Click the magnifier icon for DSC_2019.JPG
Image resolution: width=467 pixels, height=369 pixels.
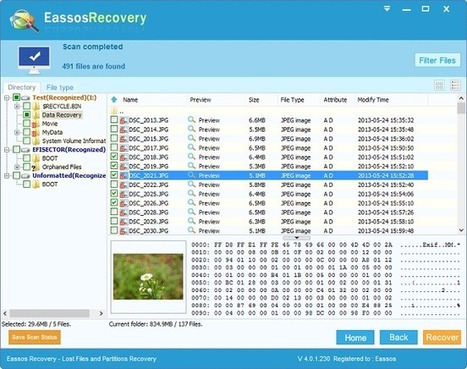pyautogui.click(x=191, y=166)
